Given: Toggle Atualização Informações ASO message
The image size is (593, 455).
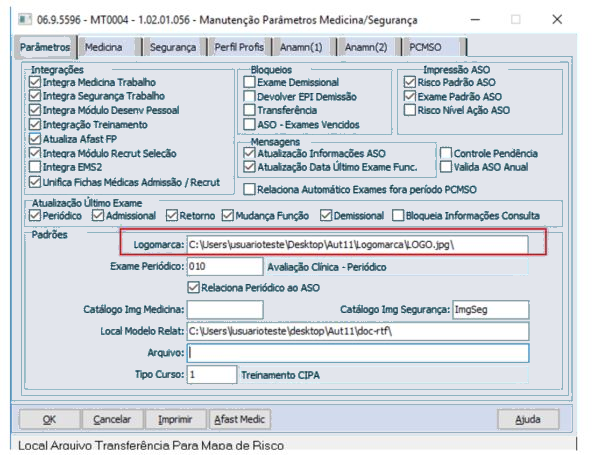Looking at the screenshot, I should 249,153.
